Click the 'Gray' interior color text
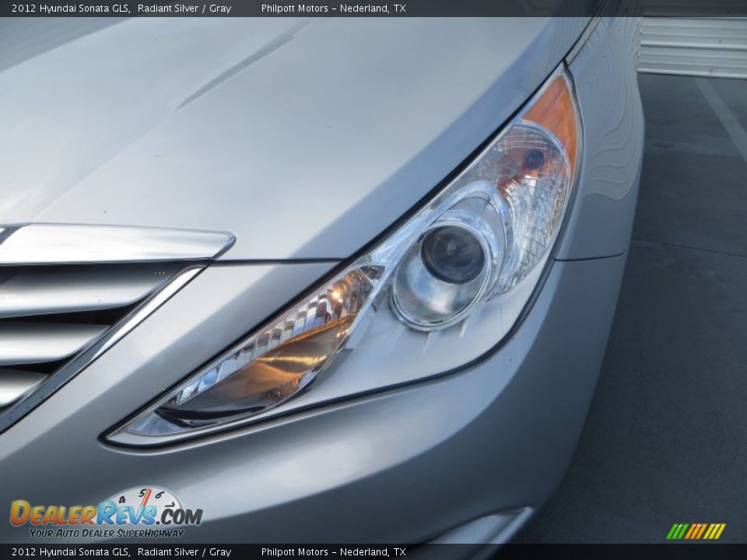This screenshot has width=747, height=560. [x=222, y=8]
